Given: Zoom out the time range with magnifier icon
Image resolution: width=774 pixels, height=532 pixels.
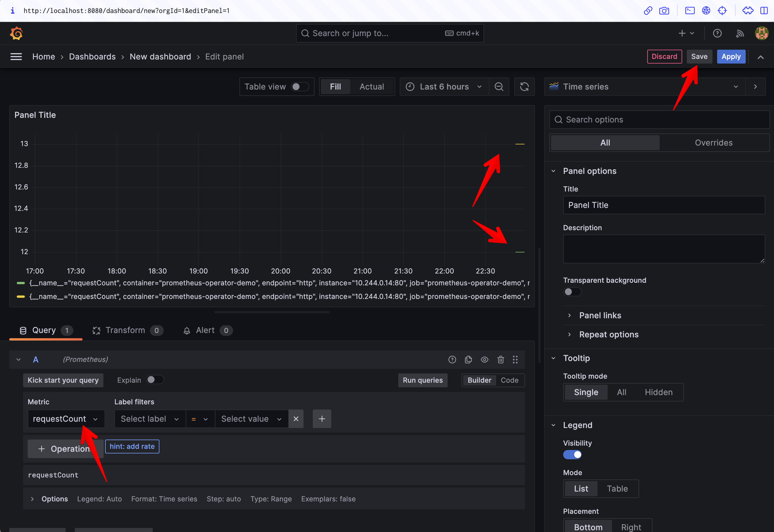Looking at the screenshot, I should pos(499,86).
